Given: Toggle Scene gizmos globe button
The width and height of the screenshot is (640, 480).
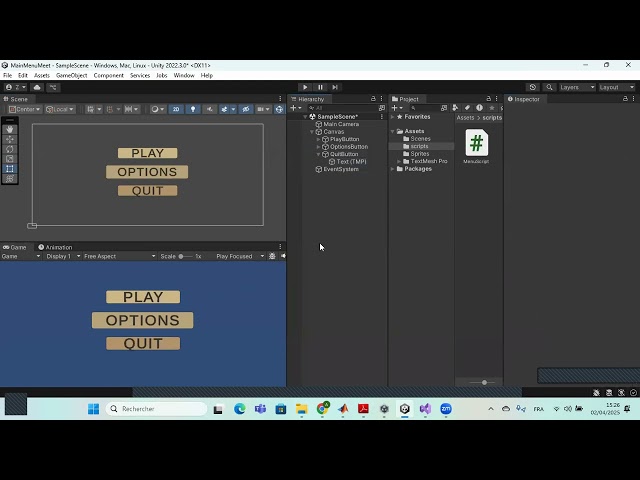Looking at the screenshot, I should (x=279, y=109).
